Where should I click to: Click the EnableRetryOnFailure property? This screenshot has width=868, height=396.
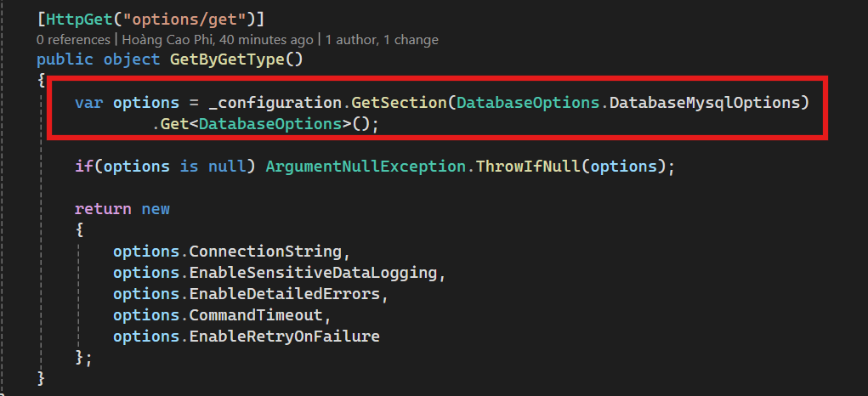pos(284,337)
